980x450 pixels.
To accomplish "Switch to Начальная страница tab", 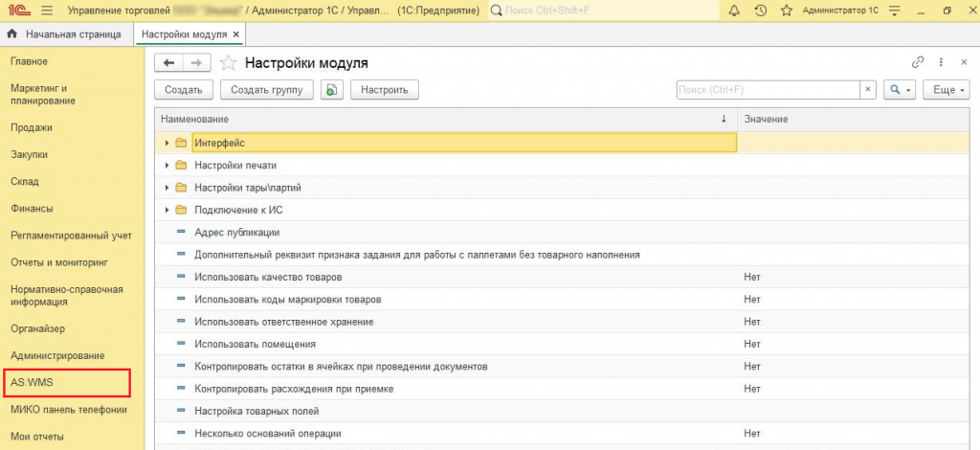I will click(x=67, y=34).
